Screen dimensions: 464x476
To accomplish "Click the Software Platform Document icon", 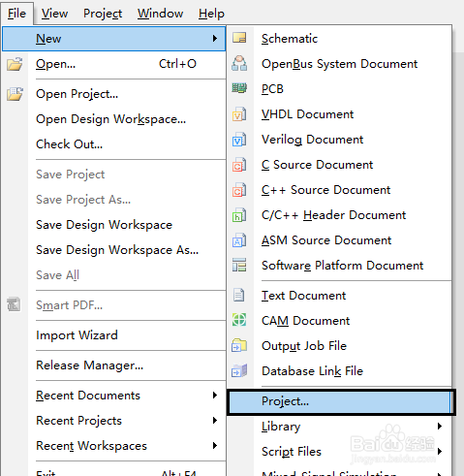I will tap(239, 265).
